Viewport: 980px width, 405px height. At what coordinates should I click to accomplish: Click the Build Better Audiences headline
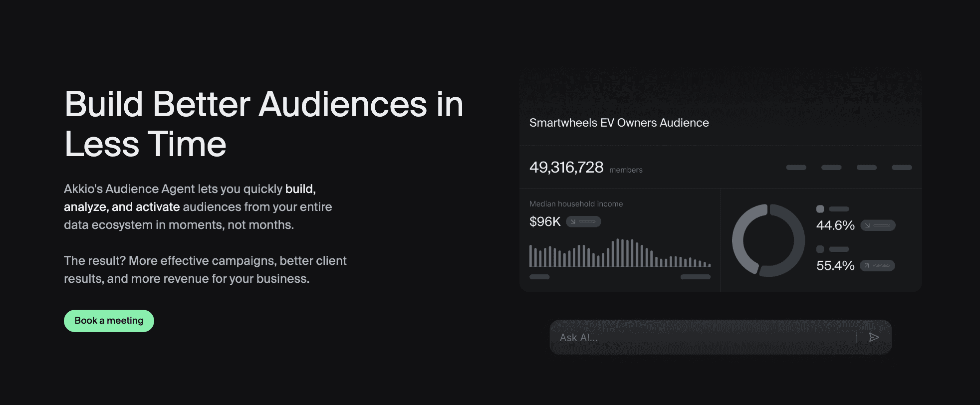pos(264,124)
